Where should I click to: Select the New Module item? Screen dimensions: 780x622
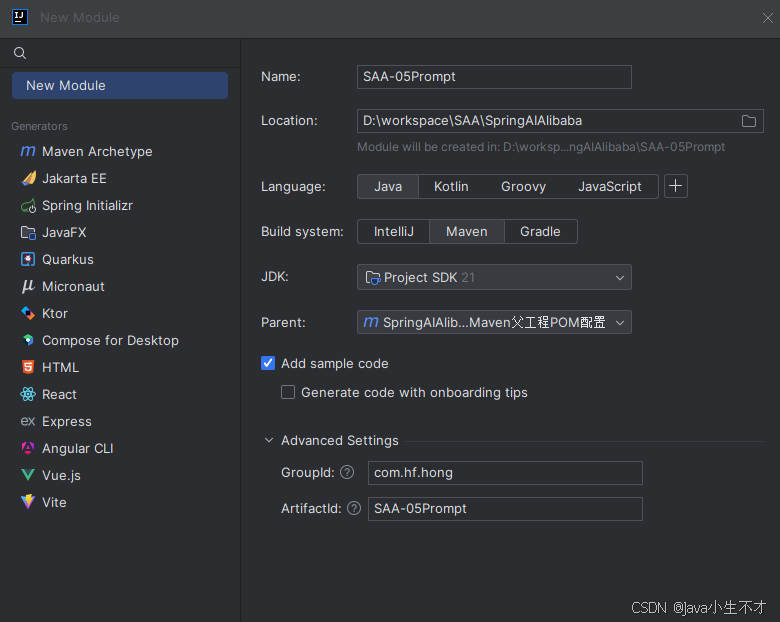pos(120,86)
